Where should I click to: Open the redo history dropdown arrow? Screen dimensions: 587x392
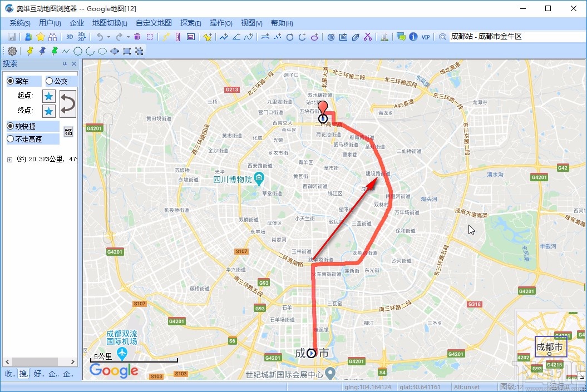[128, 37]
